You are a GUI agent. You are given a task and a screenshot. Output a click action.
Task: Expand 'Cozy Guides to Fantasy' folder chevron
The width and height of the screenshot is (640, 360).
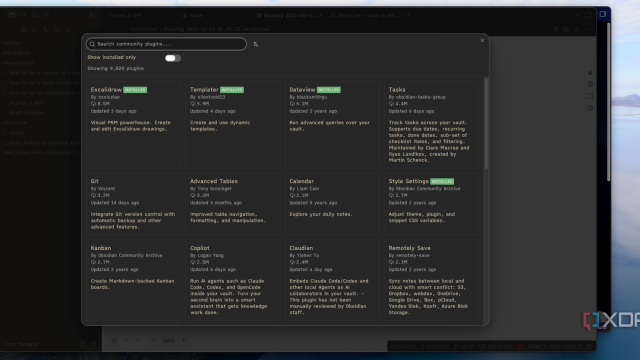point(6,143)
